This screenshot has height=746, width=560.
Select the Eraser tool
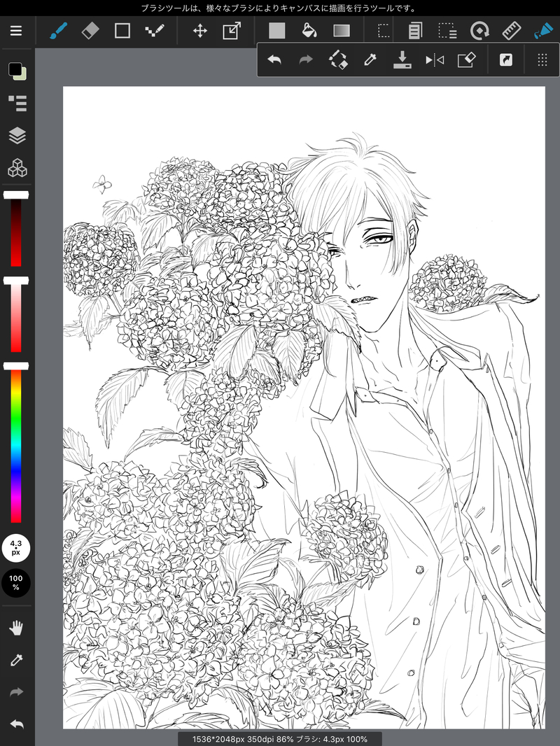90,31
